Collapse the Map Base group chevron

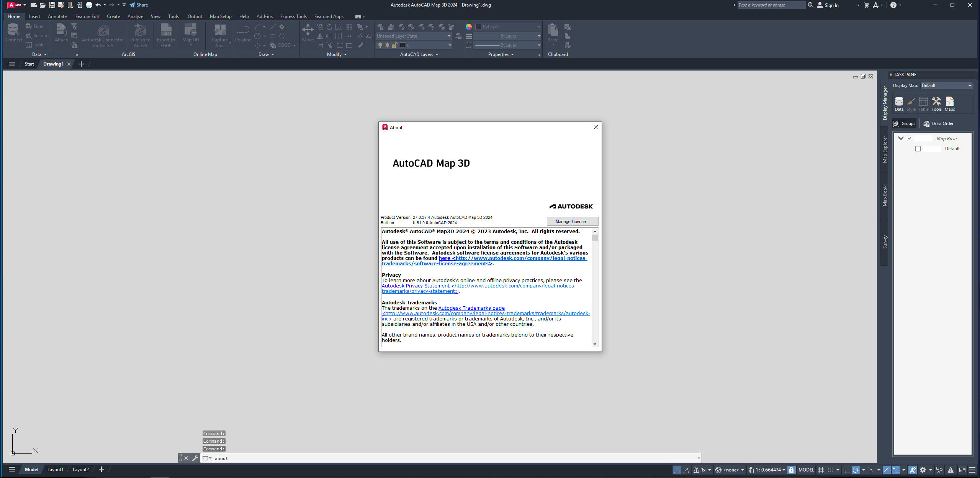(x=900, y=138)
